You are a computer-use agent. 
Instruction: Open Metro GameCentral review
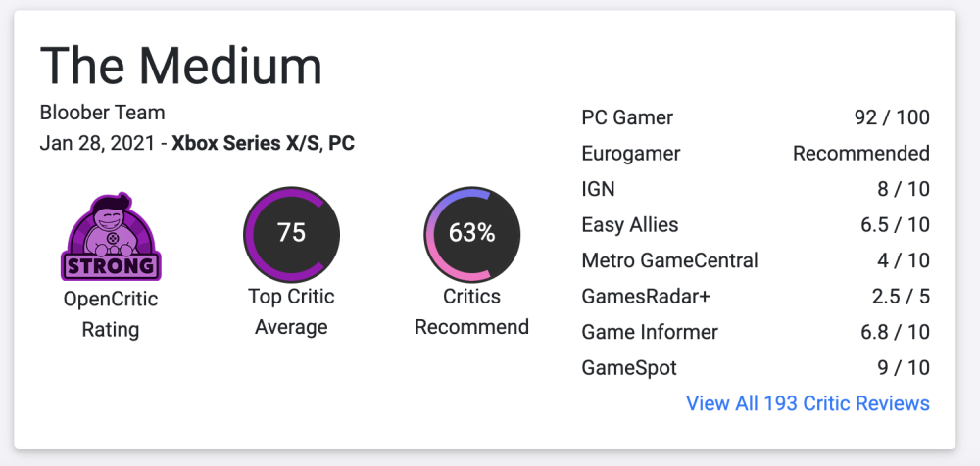[669, 261]
